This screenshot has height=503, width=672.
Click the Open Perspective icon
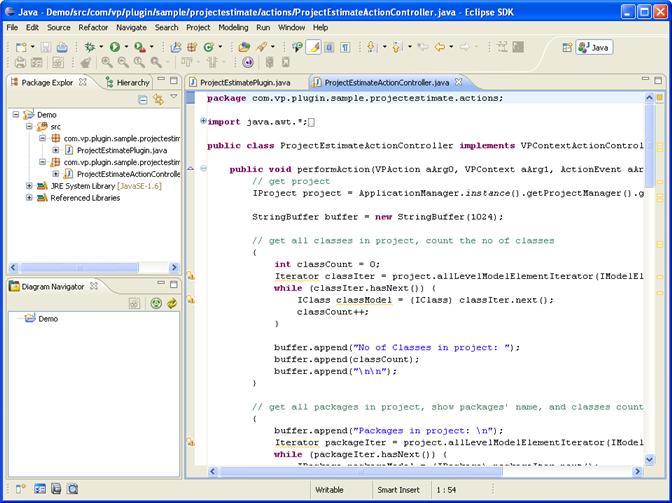pyautogui.click(x=567, y=48)
